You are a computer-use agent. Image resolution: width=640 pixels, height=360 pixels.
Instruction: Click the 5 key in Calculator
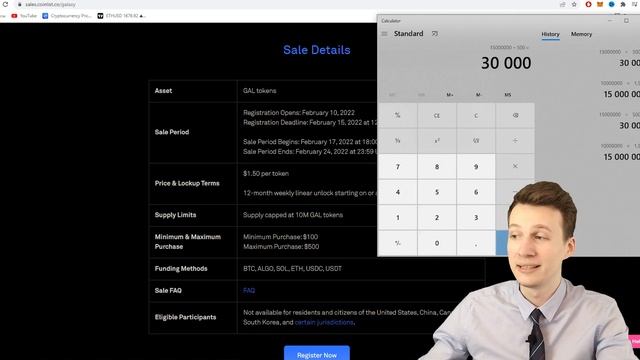pos(437,192)
